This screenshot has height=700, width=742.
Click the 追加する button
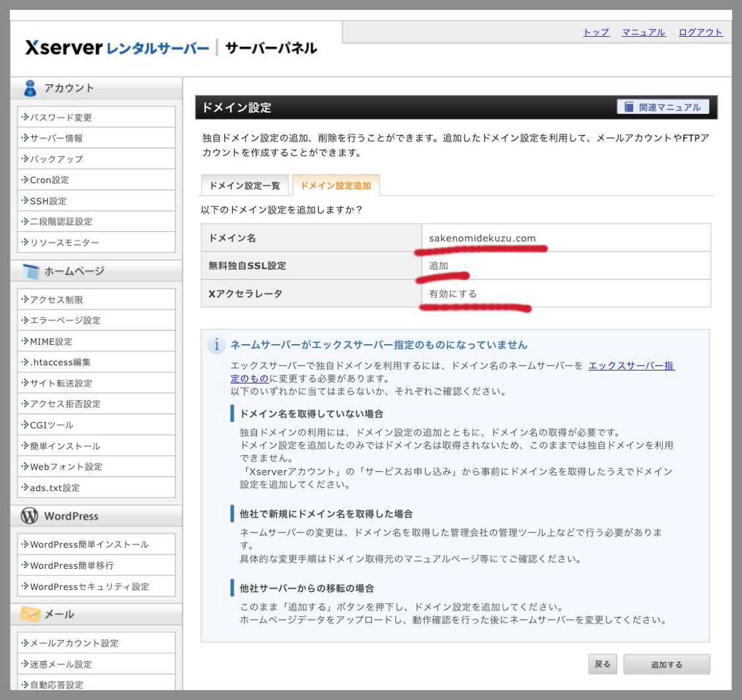[x=666, y=664]
